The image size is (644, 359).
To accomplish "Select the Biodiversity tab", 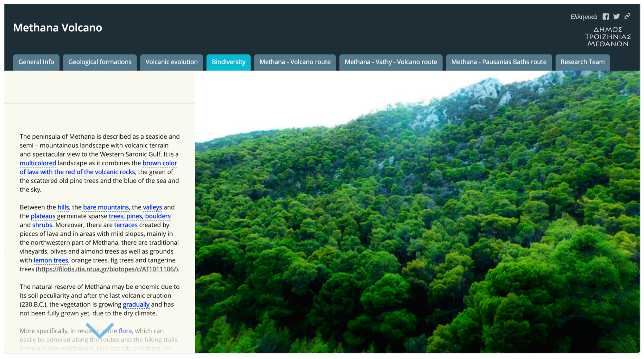I will pyautogui.click(x=228, y=62).
